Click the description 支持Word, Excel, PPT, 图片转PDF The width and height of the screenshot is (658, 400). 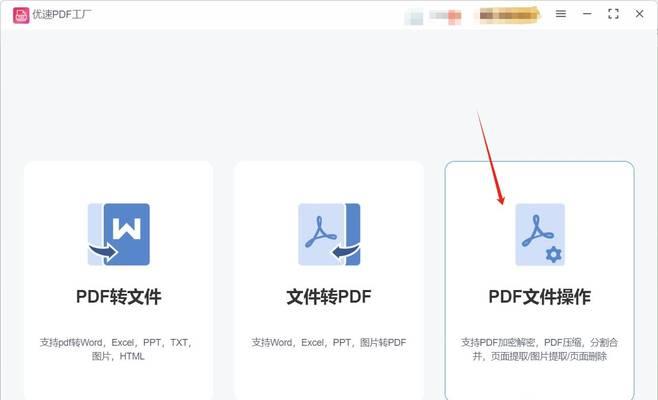329,342
